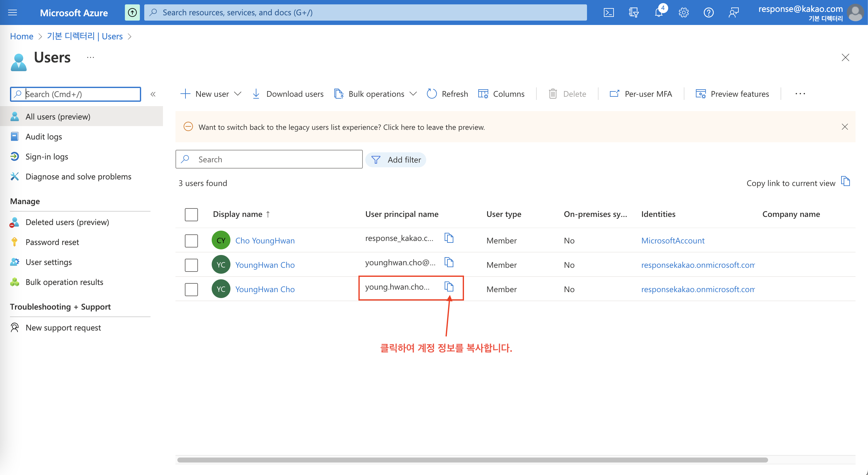Click the Refresh toolbar button
Image resolution: width=868 pixels, height=475 pixels.
coord(447,94)
